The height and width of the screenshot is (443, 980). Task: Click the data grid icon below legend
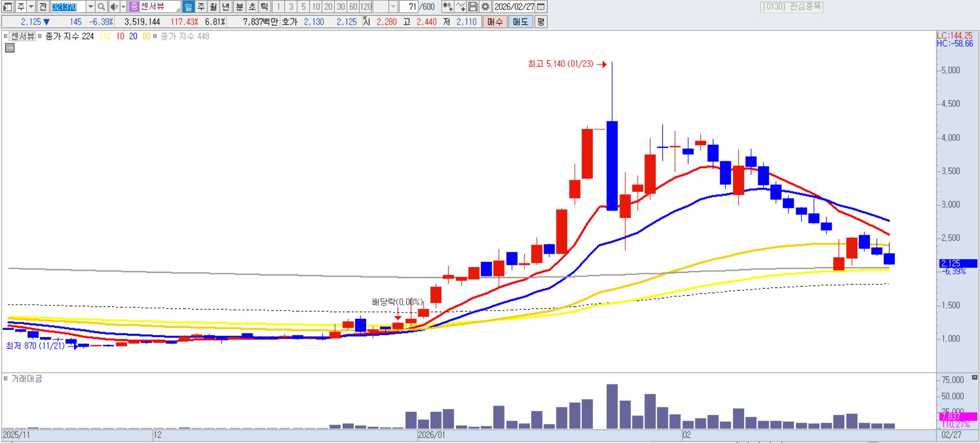(9, 48)
